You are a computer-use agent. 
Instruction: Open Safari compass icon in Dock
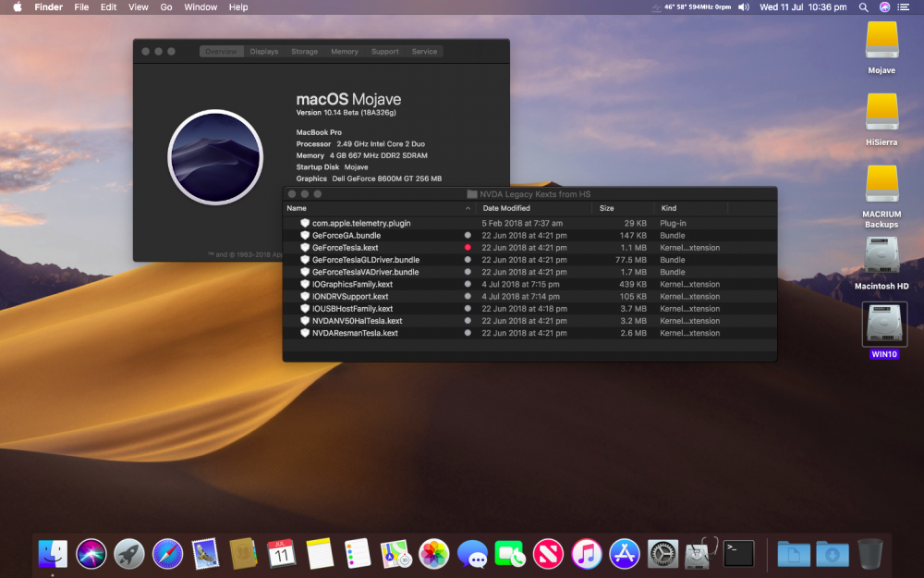click(x=167, y=554)
